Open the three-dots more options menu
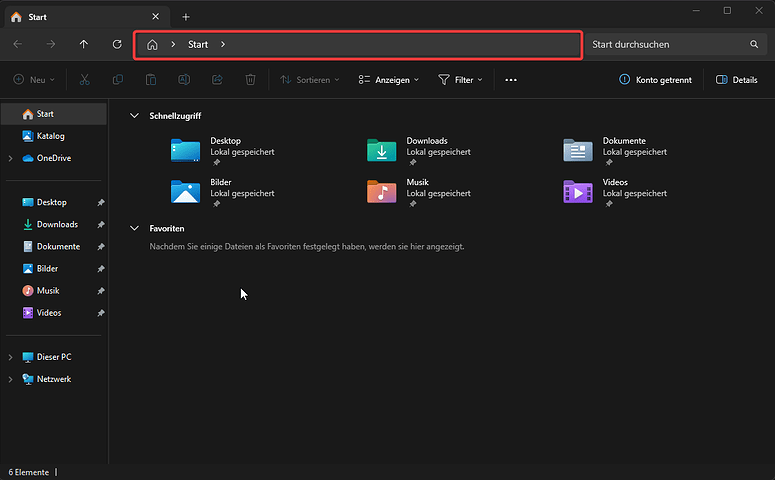Viewport: 775px width, 480px height. 511,80
